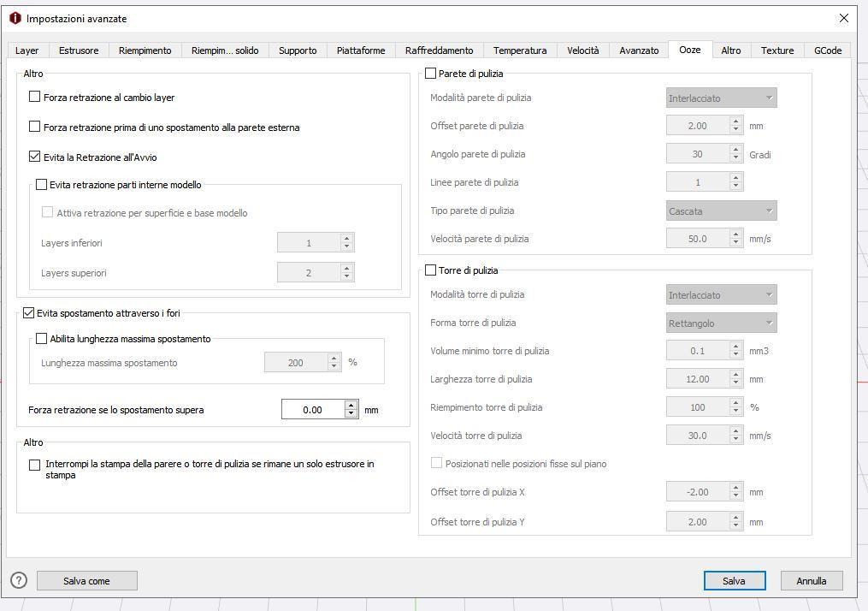Image resolution: width=868 pixels, height=611 pixels.
Task: Check Abilita lunghezza massima spostamento
Action: 42,339
